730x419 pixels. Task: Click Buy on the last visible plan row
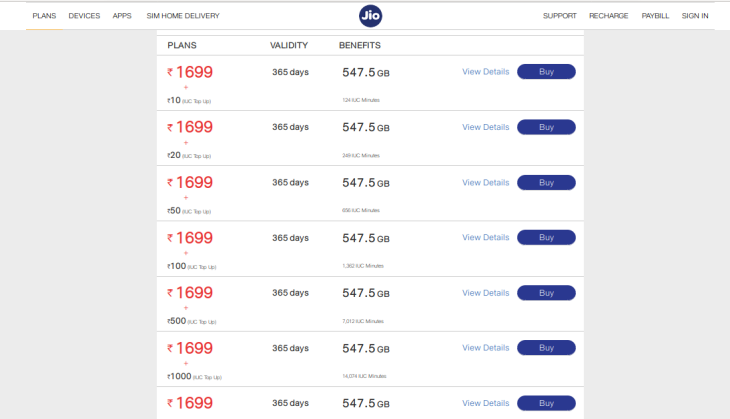[546, 403]
